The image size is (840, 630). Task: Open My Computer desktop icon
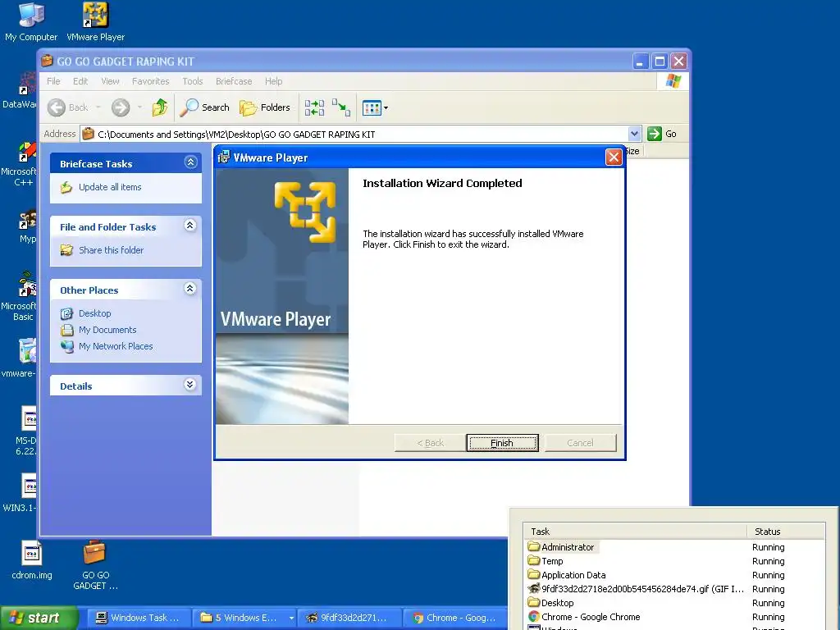point(31,22)
